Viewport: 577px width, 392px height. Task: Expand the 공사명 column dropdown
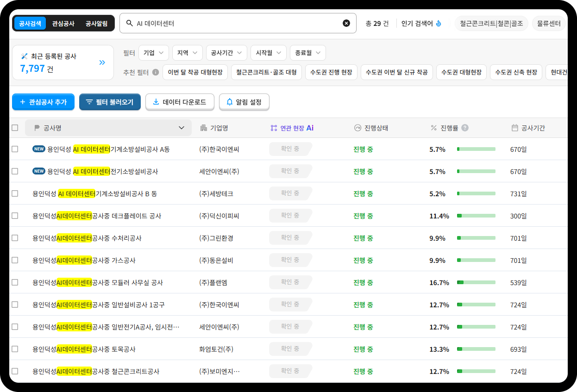182,128
